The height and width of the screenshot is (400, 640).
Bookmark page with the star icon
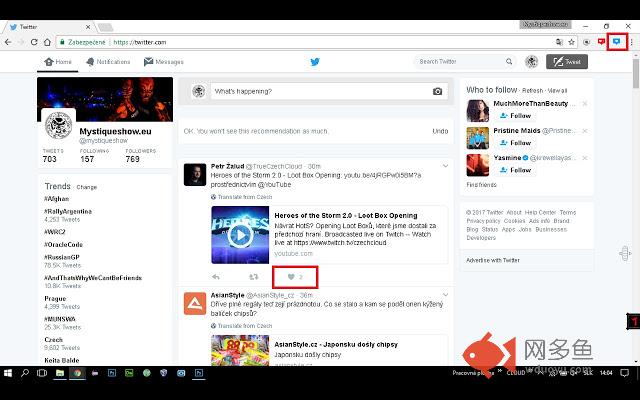tap(571, 42)
